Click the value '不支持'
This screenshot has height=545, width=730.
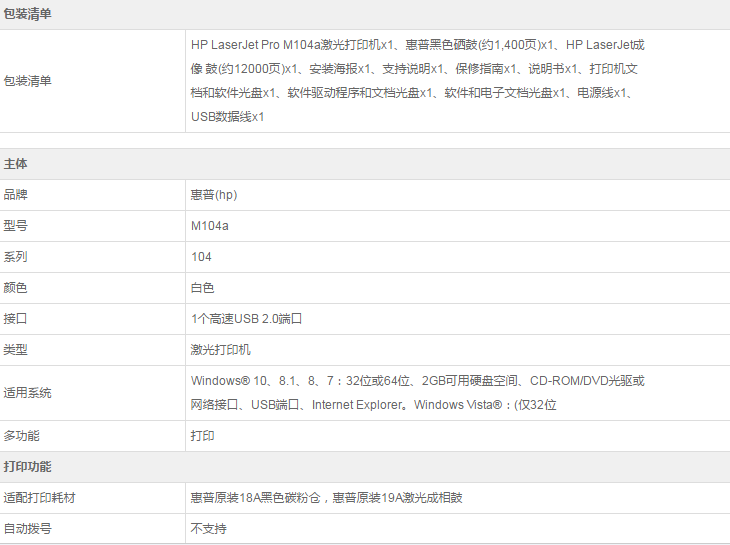209,529
